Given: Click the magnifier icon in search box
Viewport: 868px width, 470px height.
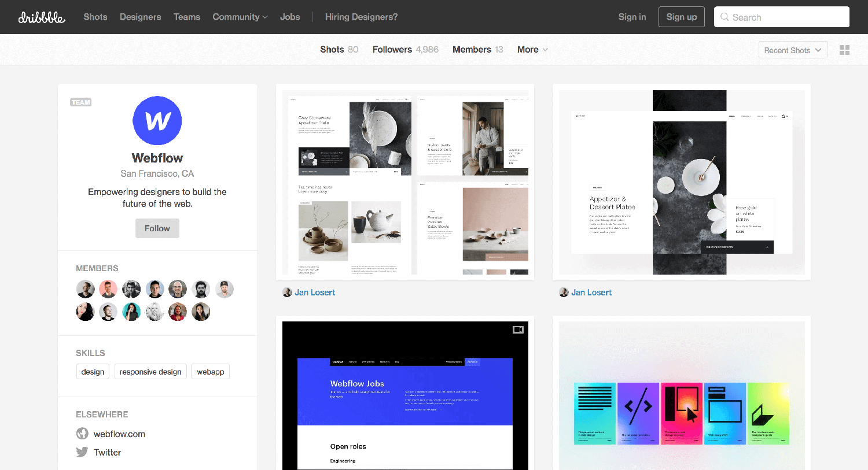Looking at the screenshot, I should point(724,17).
